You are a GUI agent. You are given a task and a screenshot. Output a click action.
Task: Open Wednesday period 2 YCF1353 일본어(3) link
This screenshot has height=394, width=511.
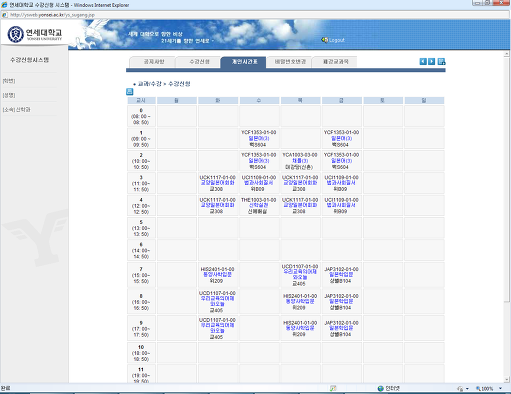click(x=259, y=161)
